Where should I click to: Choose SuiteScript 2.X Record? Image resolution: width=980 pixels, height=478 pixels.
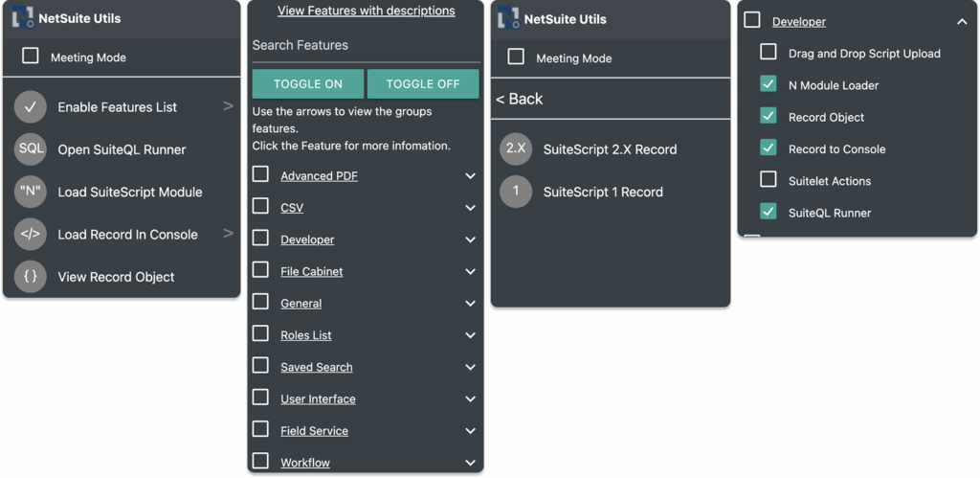point(610,149)
